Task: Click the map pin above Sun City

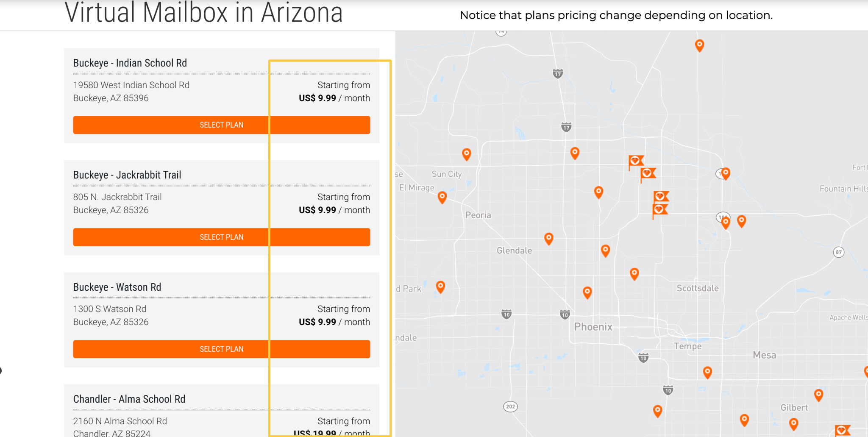Action: pyautogui.click(x=466, y=153)
